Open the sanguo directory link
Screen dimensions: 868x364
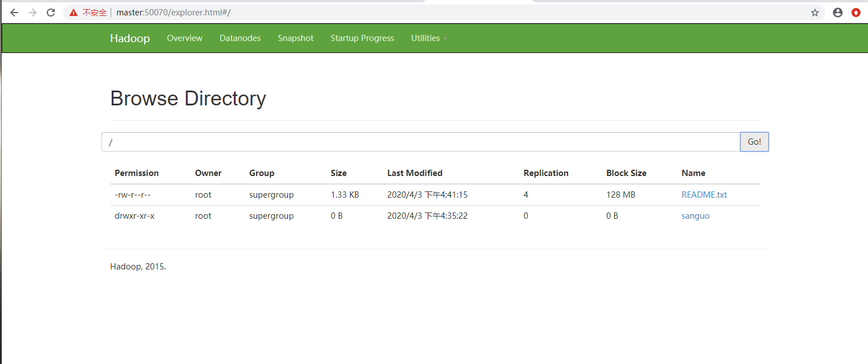tap(696, 216)
